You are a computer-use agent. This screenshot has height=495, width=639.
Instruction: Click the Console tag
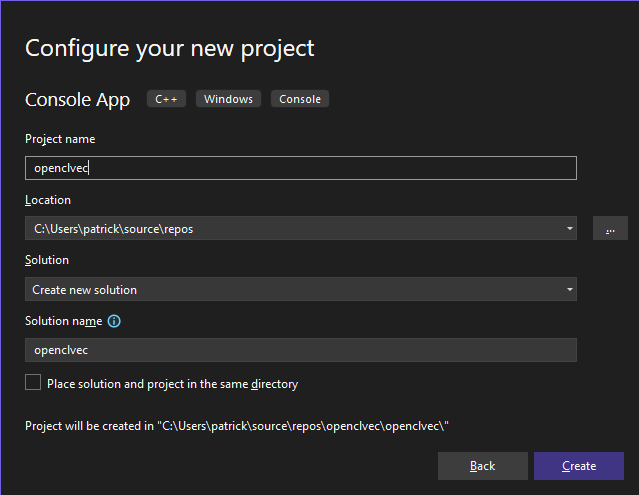[300, 99]
